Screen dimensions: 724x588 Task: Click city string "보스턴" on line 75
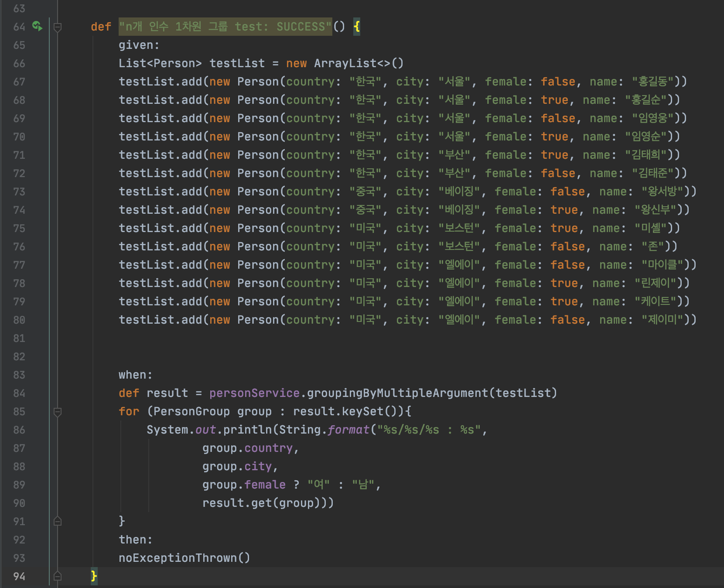tap(459, 229)
